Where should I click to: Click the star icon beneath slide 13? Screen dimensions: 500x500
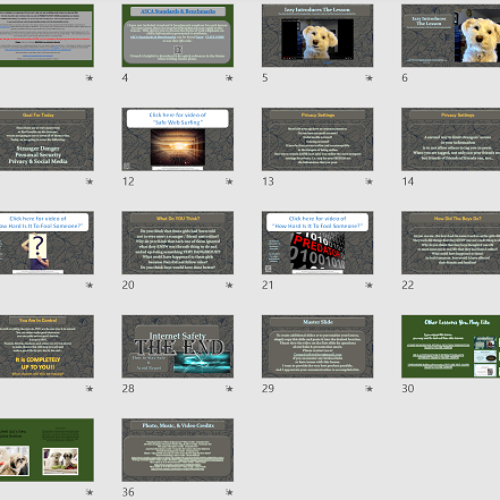pyautogui.click(x=369, y=181)
